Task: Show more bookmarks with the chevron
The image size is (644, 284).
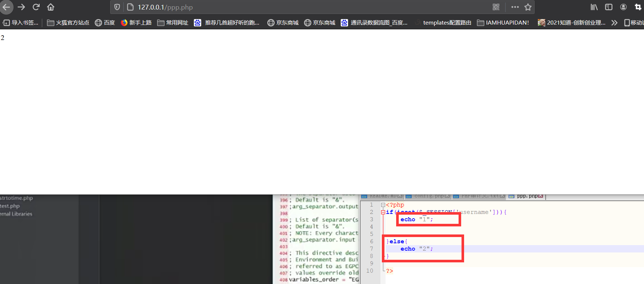Action: 614,23
